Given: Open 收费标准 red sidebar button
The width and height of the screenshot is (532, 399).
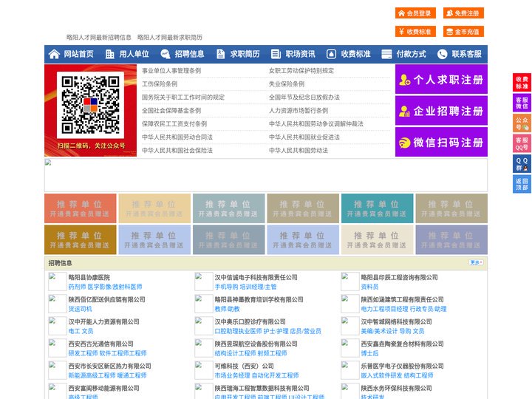Looking at the screenshot, I should pyautogui.click(x=522, y=83).
